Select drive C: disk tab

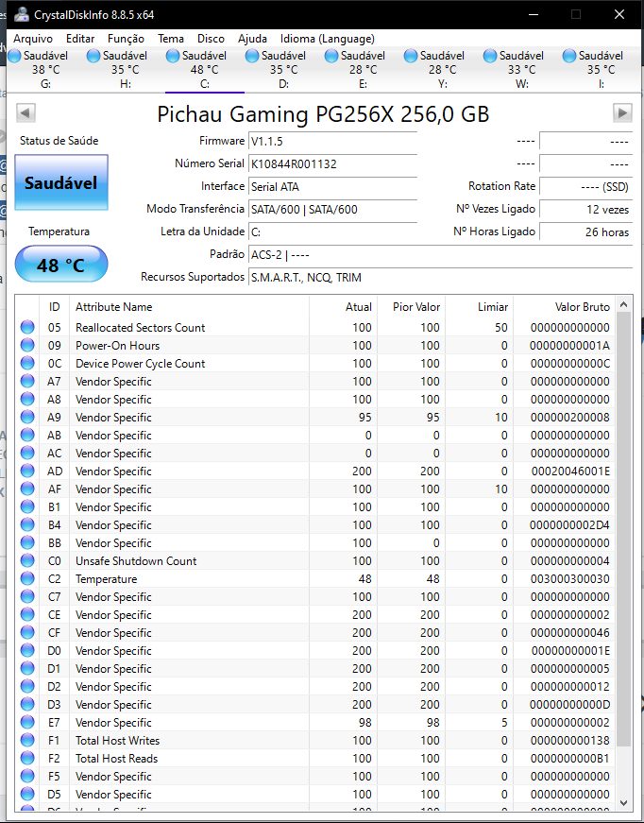[205, 69]
